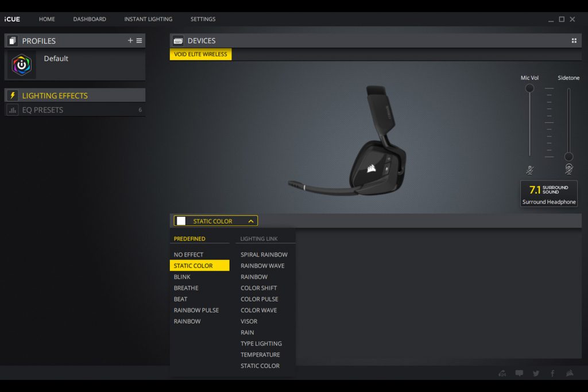Go to the Home menu

[x=47, y=19]
